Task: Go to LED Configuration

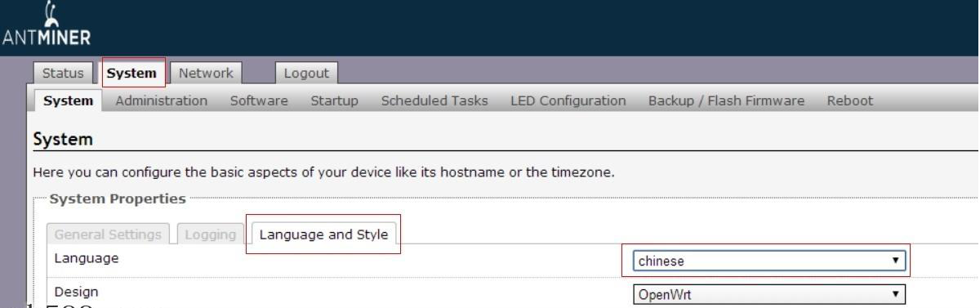Action: click(x=568, y=100)
